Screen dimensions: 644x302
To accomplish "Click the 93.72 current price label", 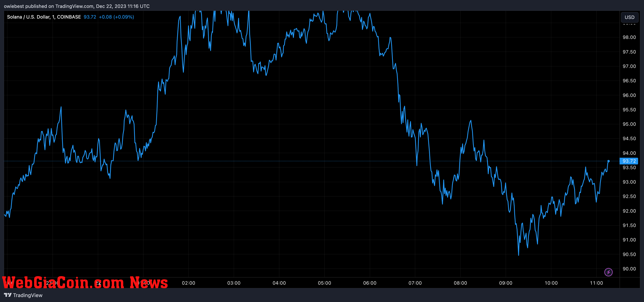I will point(629,161).
